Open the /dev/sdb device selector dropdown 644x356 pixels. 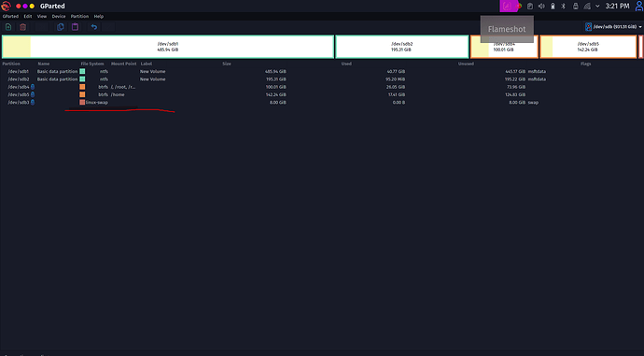[613, 27]
